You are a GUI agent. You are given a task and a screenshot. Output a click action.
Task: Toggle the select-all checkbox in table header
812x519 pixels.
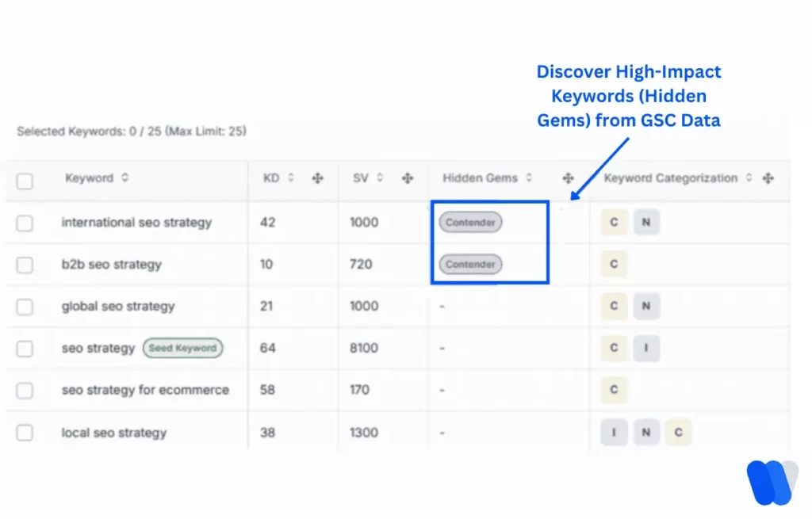point(25,181)
